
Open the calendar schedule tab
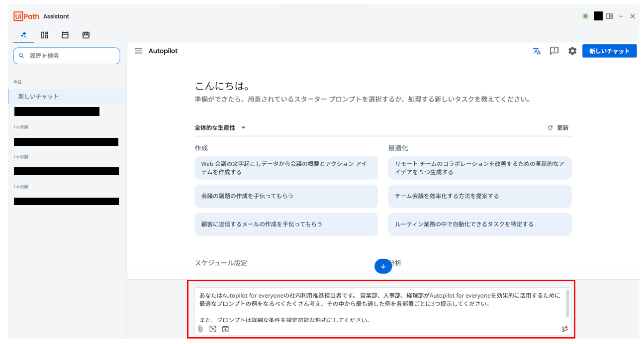point(65,35)
